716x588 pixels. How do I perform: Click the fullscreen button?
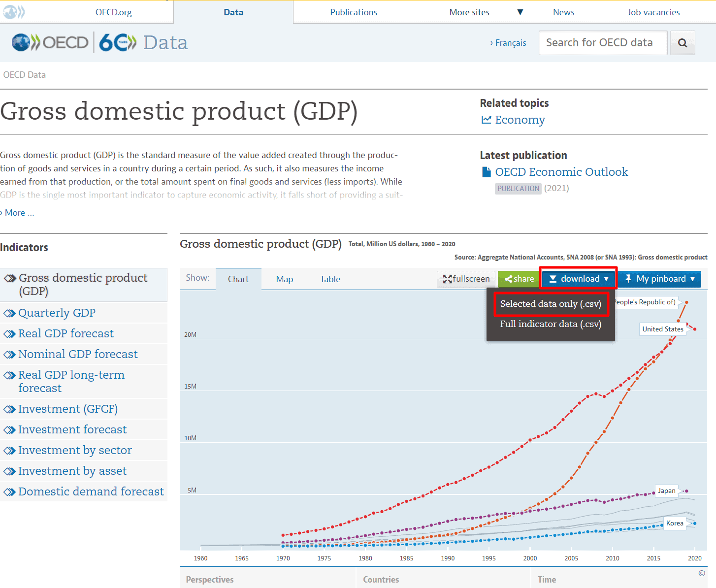coord(466,279)
